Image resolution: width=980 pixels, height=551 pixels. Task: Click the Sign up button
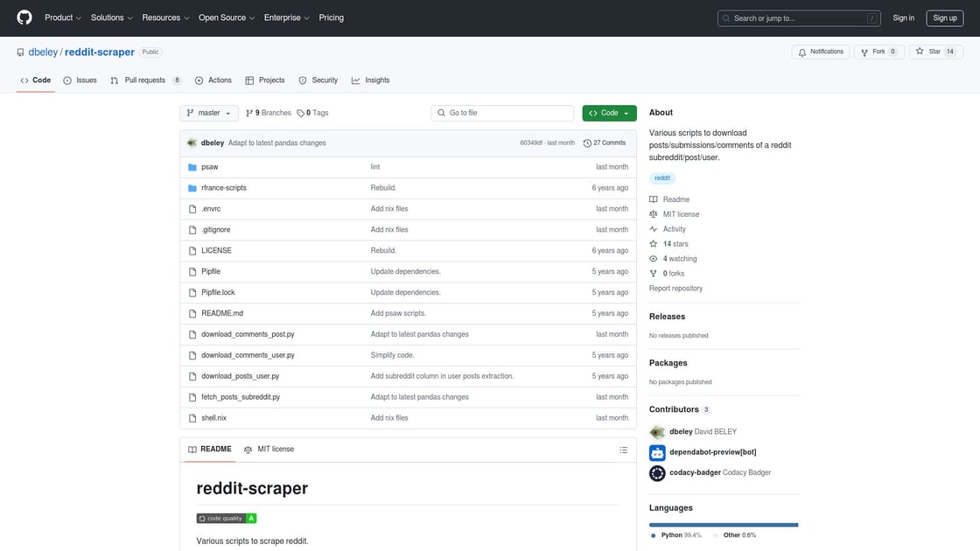point(944,18)
